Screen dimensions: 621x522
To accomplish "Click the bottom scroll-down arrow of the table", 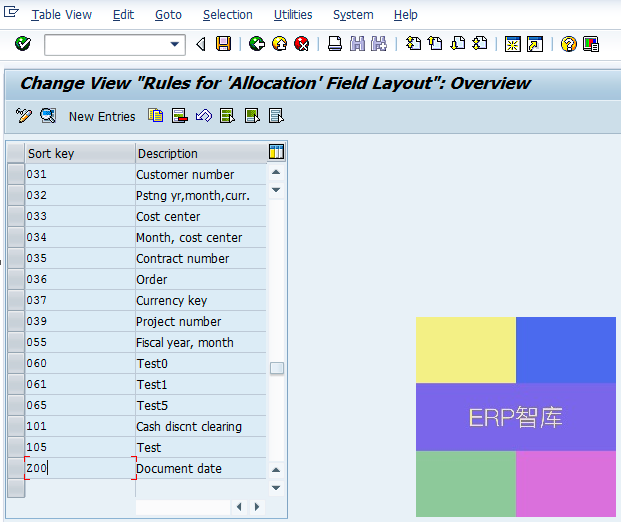I will [276, 488].
